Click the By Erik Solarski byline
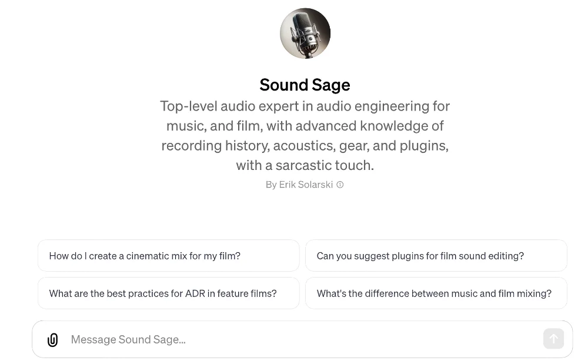 tap(299, 184)
